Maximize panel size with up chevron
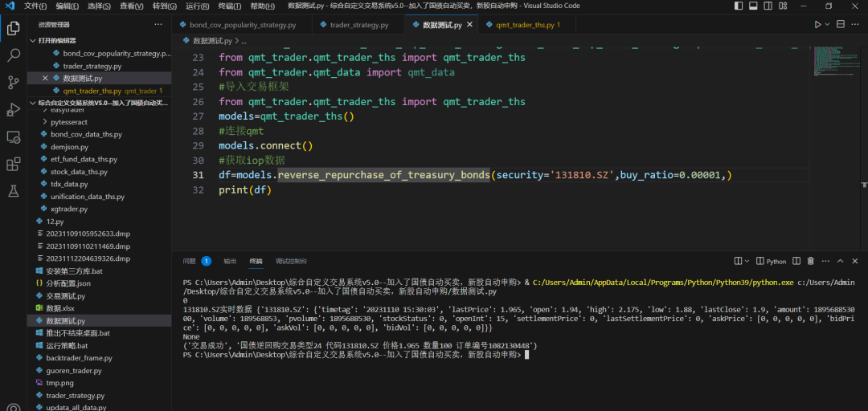868x411 pixels. pos(840,261)
